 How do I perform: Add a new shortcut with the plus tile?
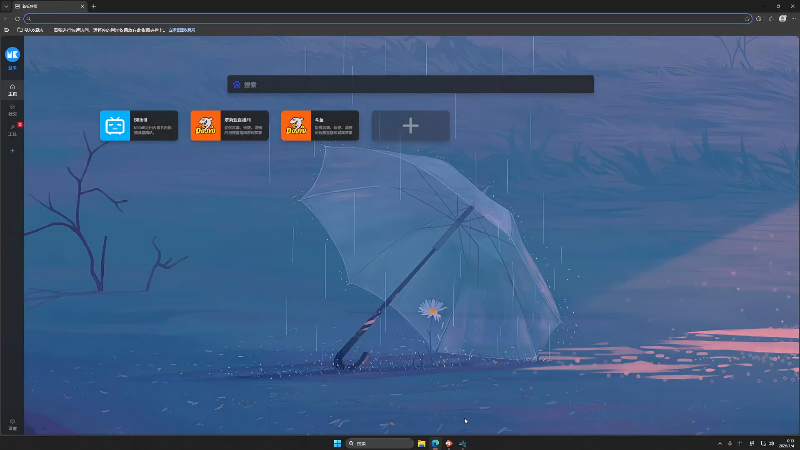tap(411, 126)
